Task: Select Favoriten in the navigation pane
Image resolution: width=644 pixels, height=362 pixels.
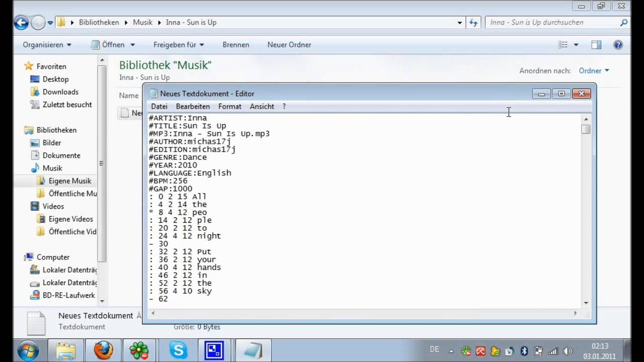Action: pyautogui.click(x=51, y=66)
